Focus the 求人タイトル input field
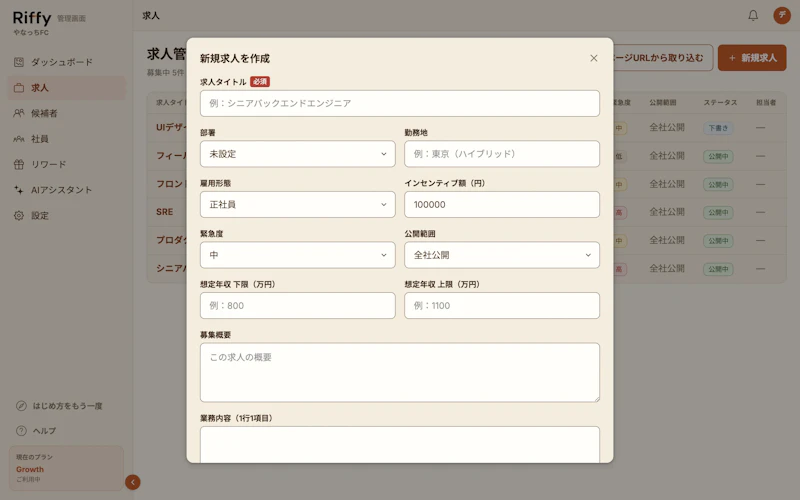This screenshot has height=500, width=800. tap(399, 103)
